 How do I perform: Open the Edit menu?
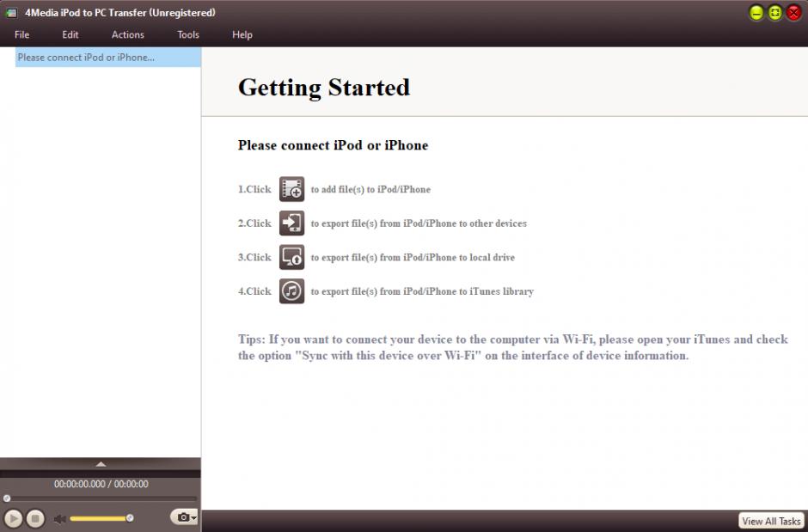click(x=70, y=34)
